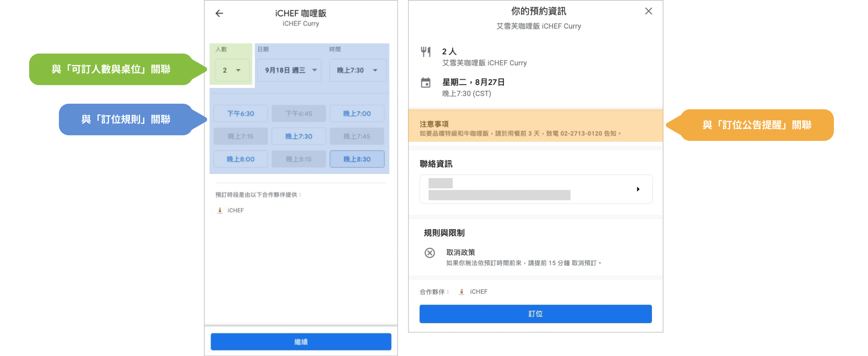
Task: Click iCHEF partner logo under time slots
Action: (x=220, y=210)
